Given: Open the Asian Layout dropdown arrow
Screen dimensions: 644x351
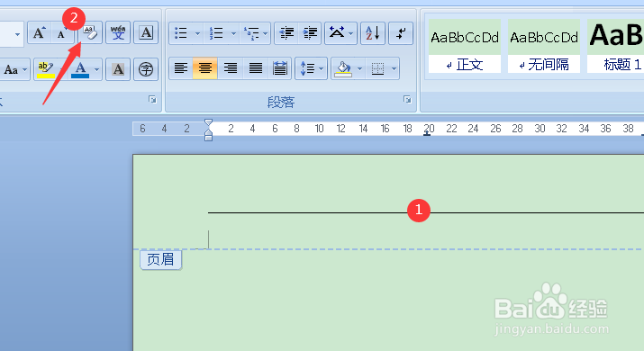Looking at the screenshot, I should coord(351,33).
